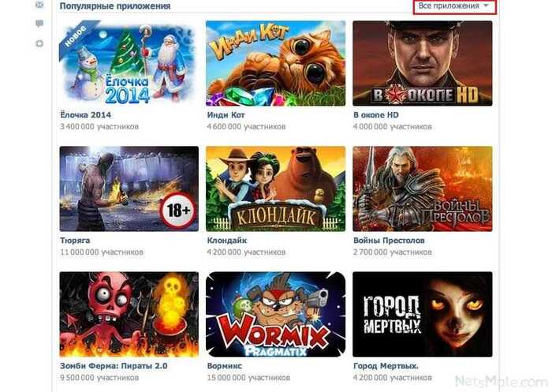Open the Тюряга 18+ game thumbnail
552x392 pixels.
pos(129,189)
